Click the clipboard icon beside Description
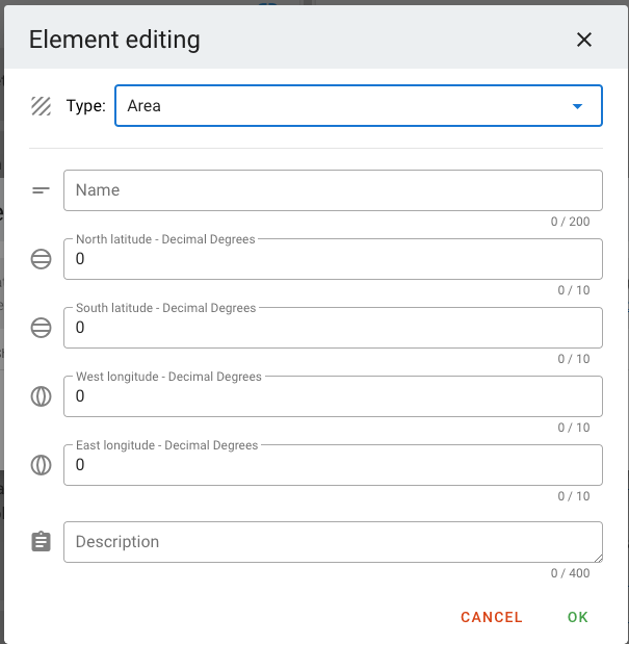The height and width of the screenshot is (645, 629). tap(41, 541)
